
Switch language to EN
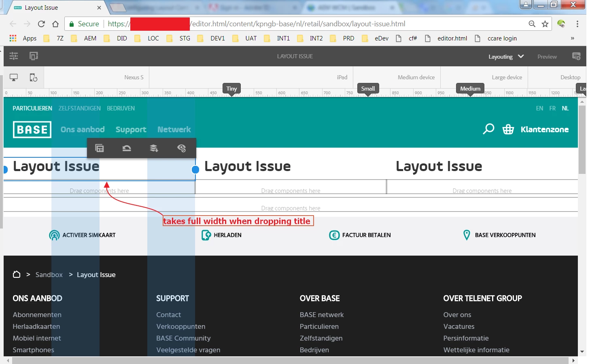click(539, 108)
